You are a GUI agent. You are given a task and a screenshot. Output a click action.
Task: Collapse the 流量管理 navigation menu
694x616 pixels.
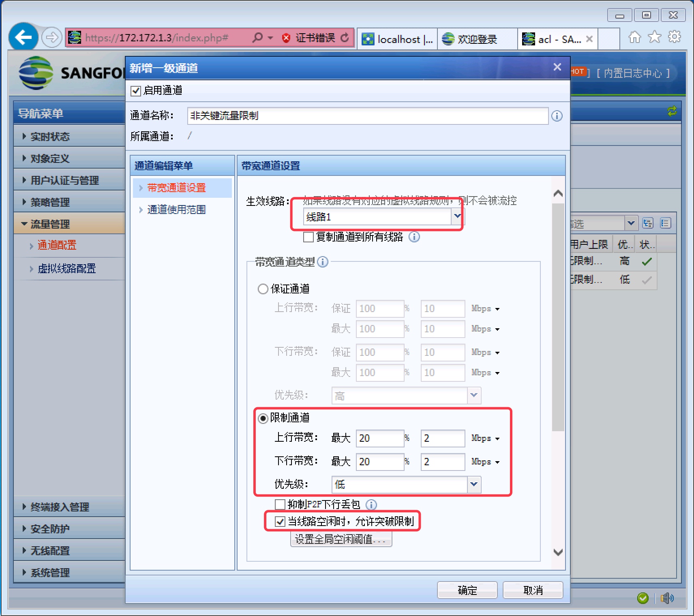click(69, 224)
